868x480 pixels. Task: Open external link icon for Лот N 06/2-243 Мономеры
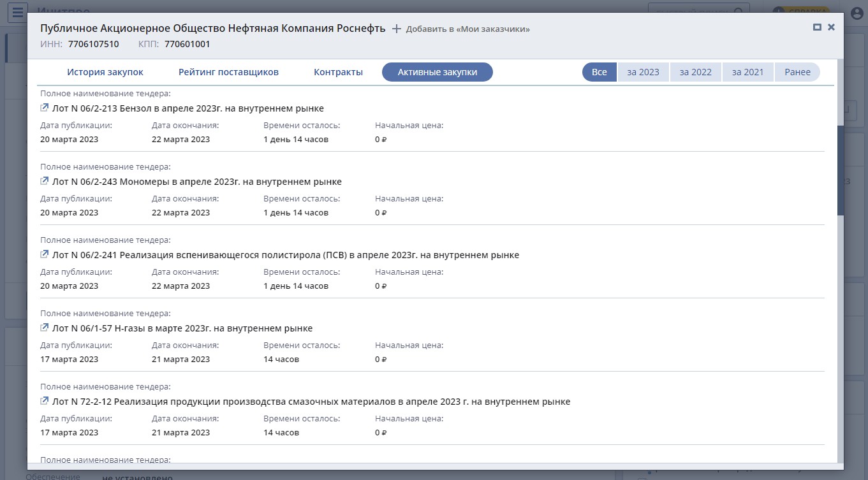click(45, 181)
